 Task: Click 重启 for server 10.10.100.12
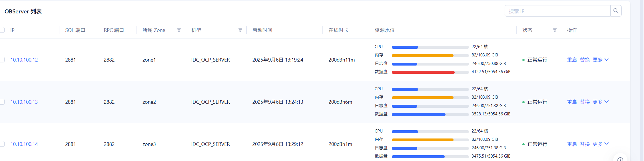point(572,60)
